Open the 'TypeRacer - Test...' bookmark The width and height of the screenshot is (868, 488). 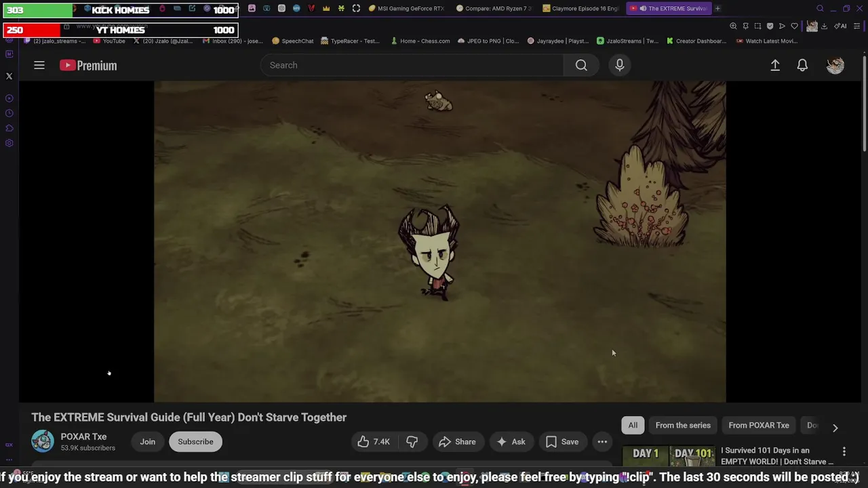(x=350, y=41)
